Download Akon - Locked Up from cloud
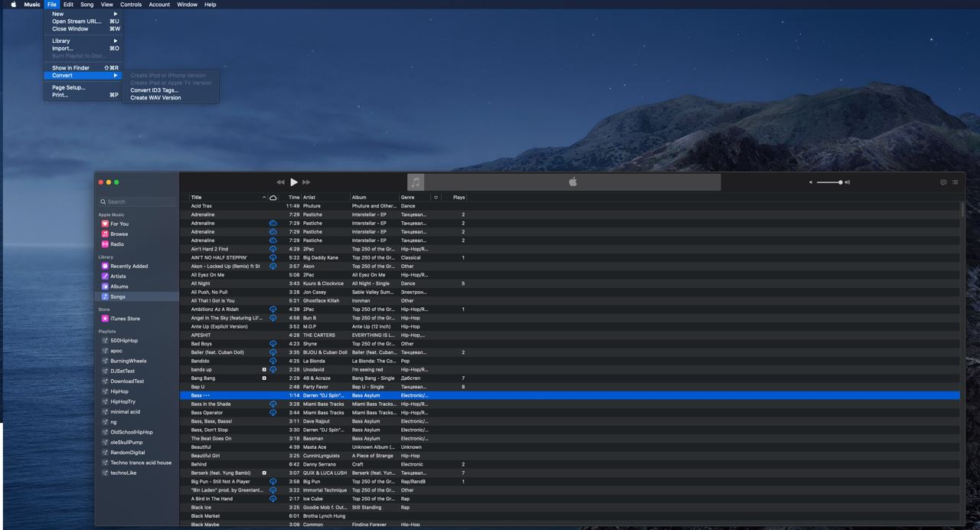The width and height of the screenshot is (980, 530). 273,266
